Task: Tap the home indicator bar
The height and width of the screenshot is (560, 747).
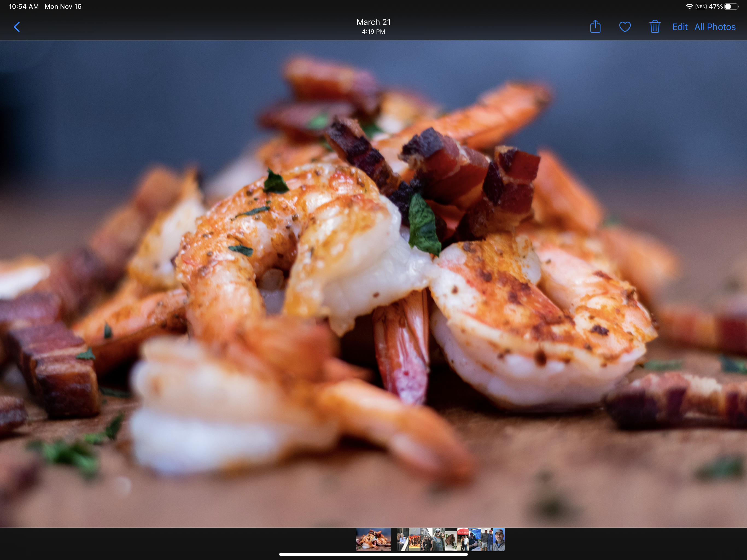Action: [373, 554]
